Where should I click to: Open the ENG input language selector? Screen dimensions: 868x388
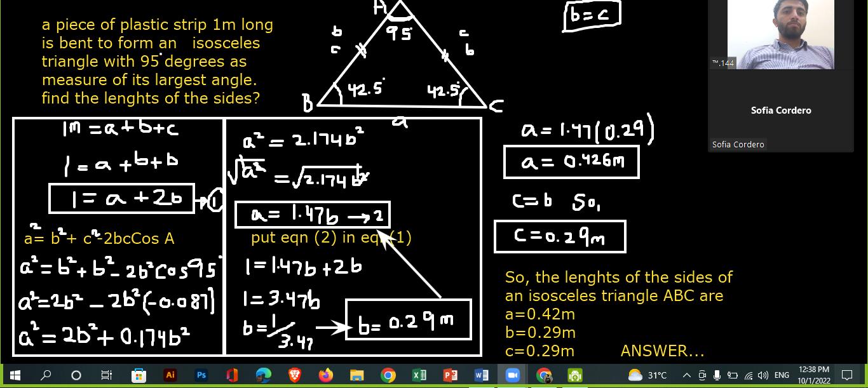click(782, 375)
